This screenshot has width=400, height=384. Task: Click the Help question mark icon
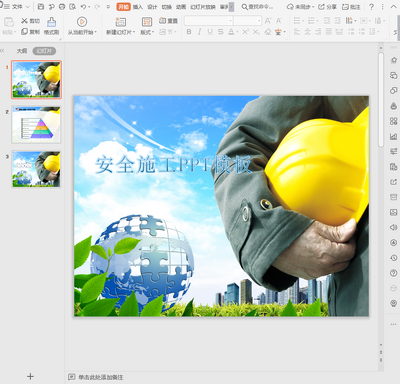[372, 7]
